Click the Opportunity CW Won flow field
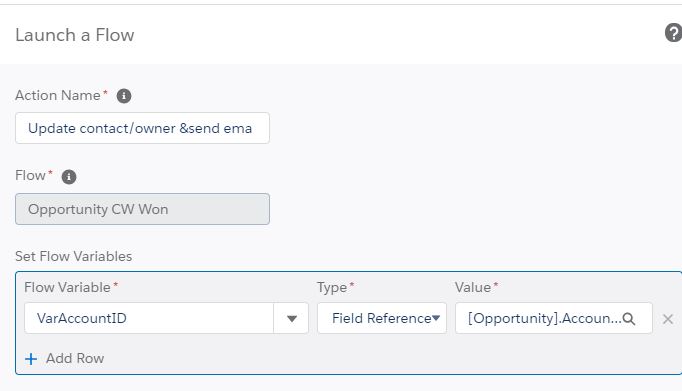 pyautogui.click(x=142, y=209)
